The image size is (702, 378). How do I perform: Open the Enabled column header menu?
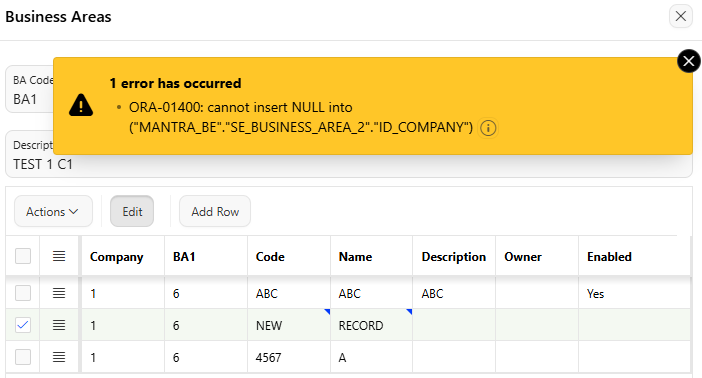click(609, 257)
